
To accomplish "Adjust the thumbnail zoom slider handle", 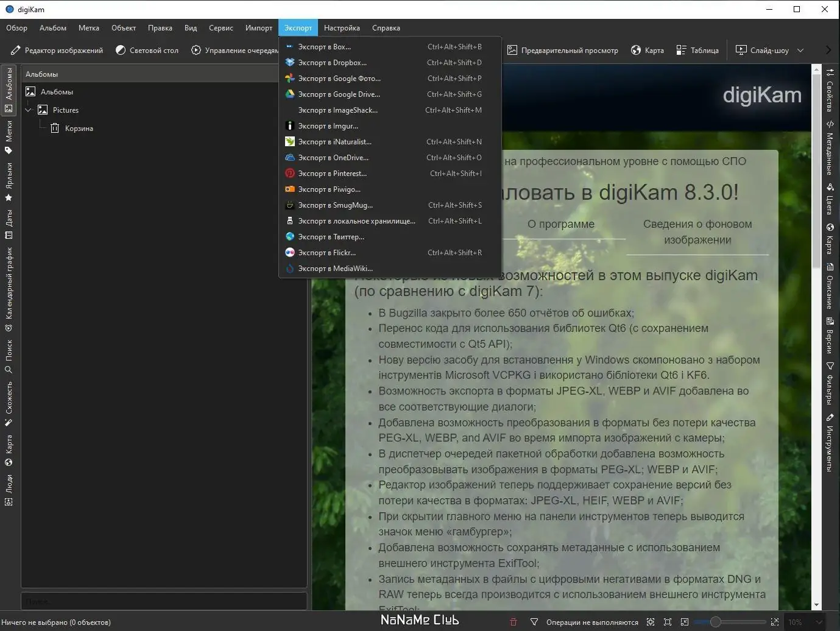I will 716,622.
